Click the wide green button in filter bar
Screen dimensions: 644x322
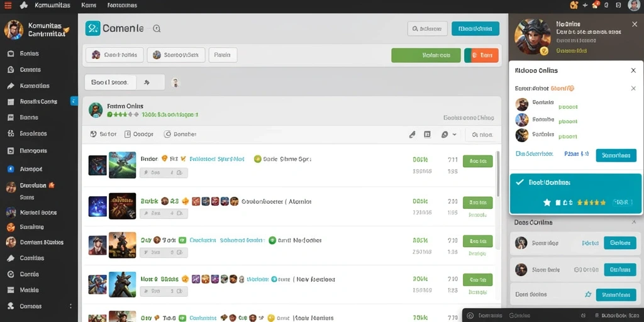pyautogui.click(x=426, y=55)
